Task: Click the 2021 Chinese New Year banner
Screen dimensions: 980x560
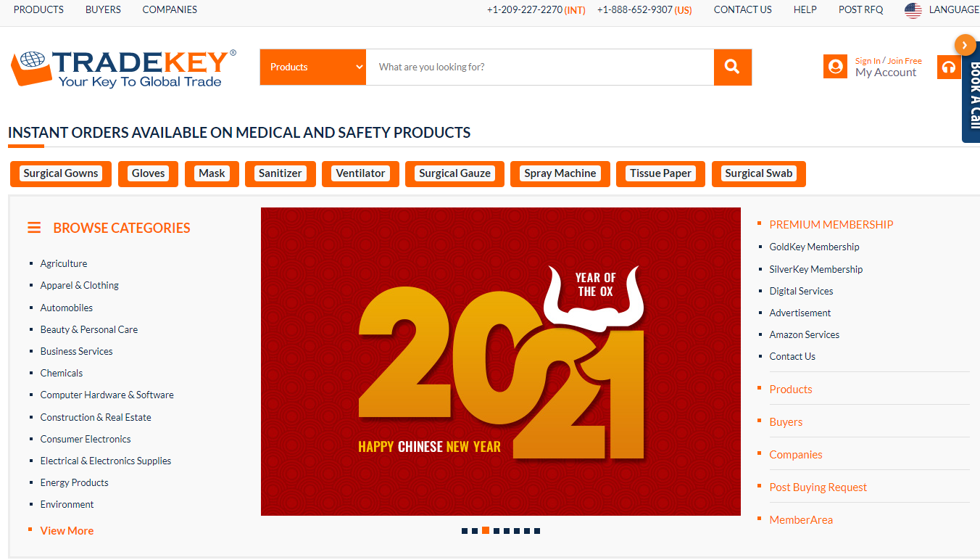Action: pos(501,361)
